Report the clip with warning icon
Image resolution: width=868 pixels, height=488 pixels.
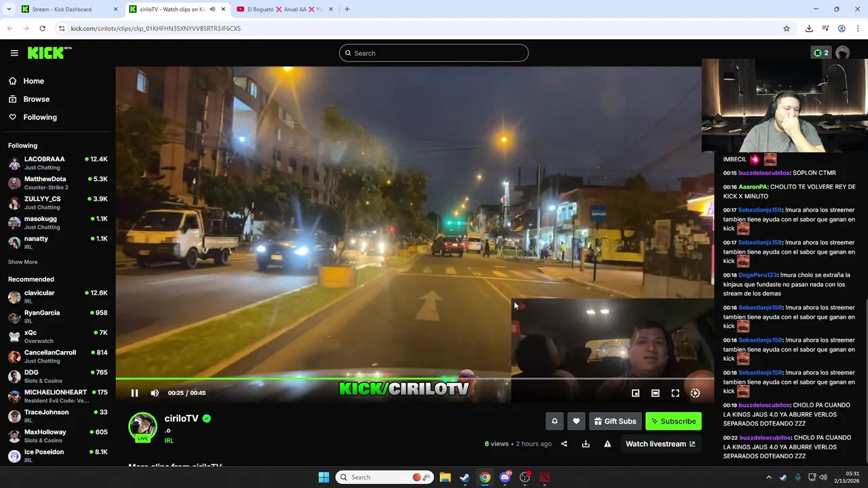click(608, 444)
